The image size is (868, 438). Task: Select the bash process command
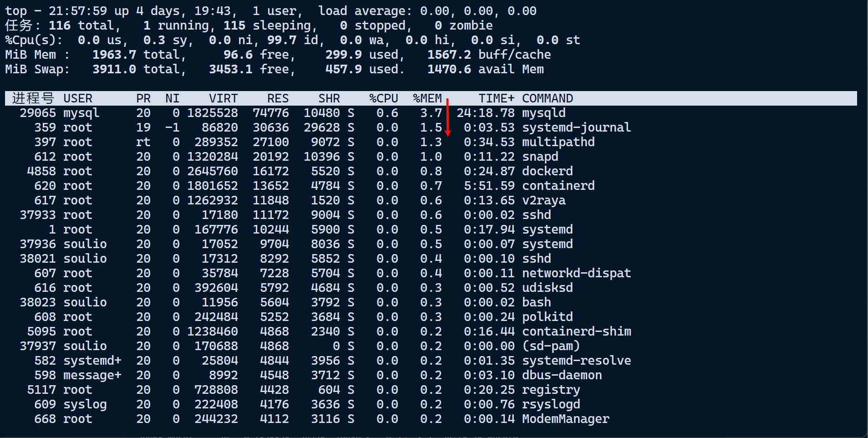coord(536,302)
